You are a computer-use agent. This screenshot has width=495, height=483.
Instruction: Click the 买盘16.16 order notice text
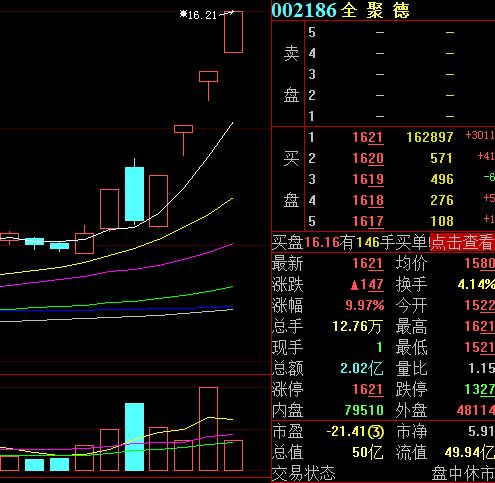pos(350,242)
